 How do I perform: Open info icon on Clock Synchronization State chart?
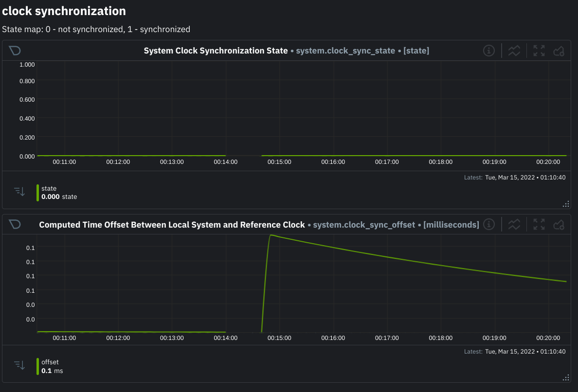pos(489,51)
